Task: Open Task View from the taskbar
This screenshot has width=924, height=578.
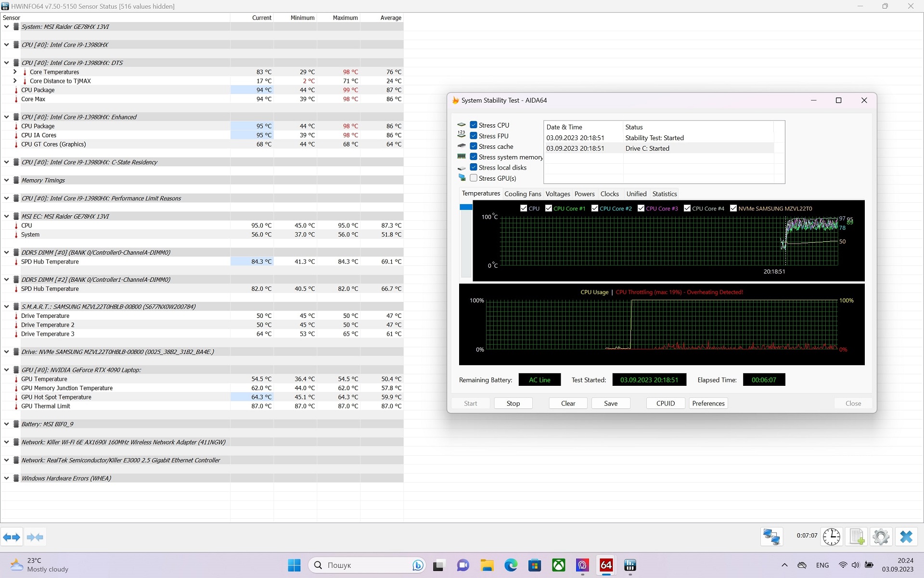Action: tap(438, 565)
